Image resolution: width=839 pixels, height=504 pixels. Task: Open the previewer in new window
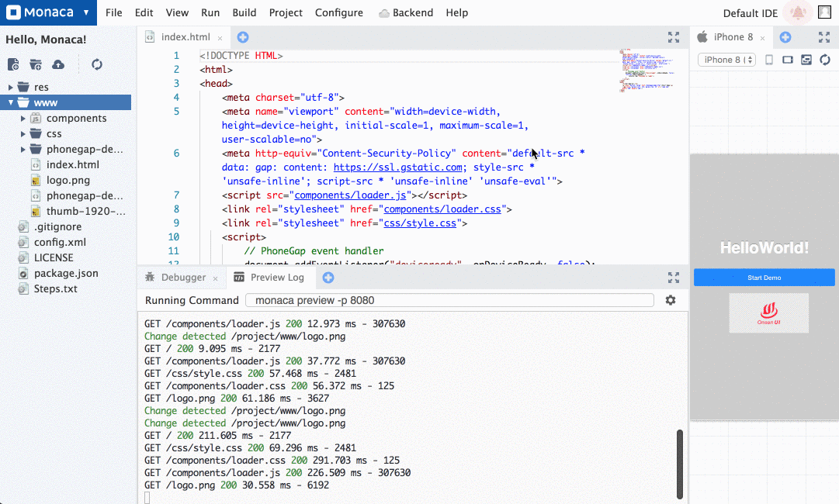click(x=806, y=60)
